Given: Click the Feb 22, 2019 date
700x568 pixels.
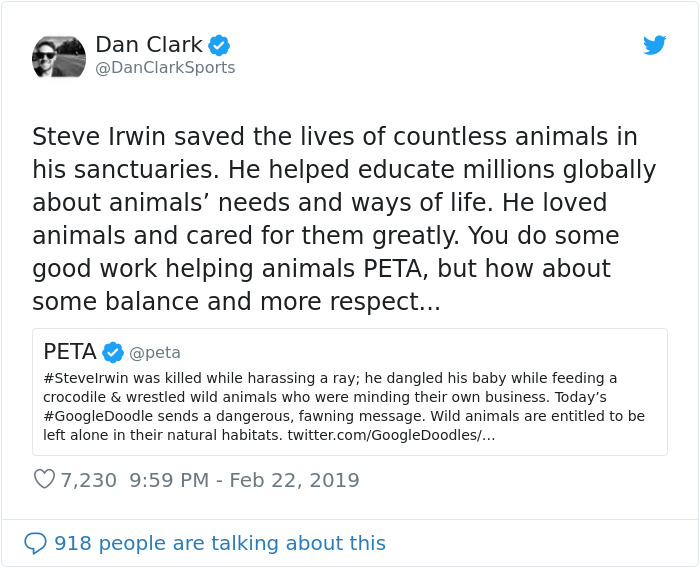Looking at the screenshot, I should 294,480.
